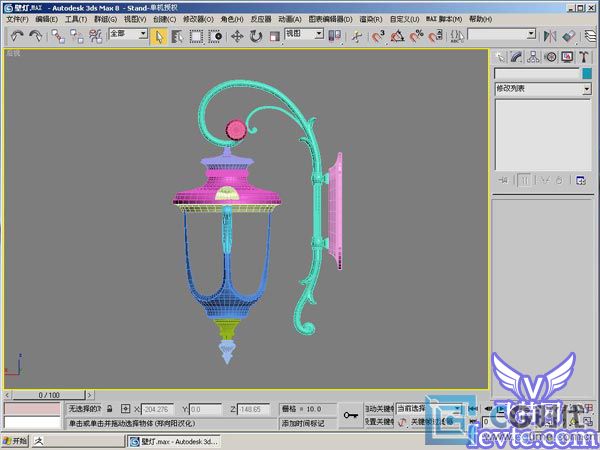Toggle the Angle Snap button
600x450 pixels.
tap(397, 36)
